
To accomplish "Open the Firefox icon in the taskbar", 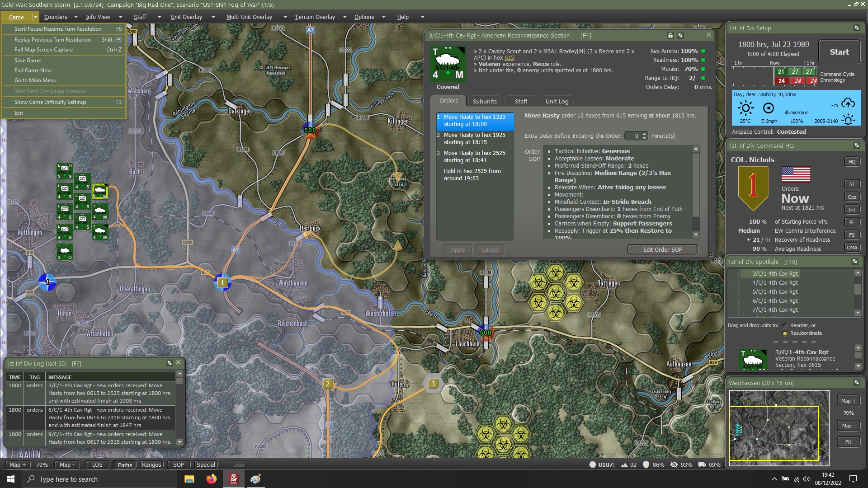I will tap(211, 479).
